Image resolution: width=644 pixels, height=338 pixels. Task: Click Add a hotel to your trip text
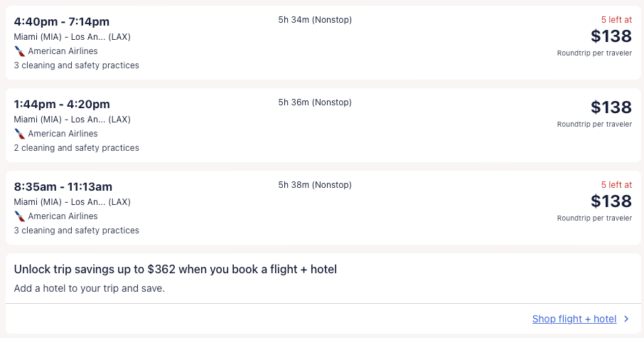click(89, 289)
